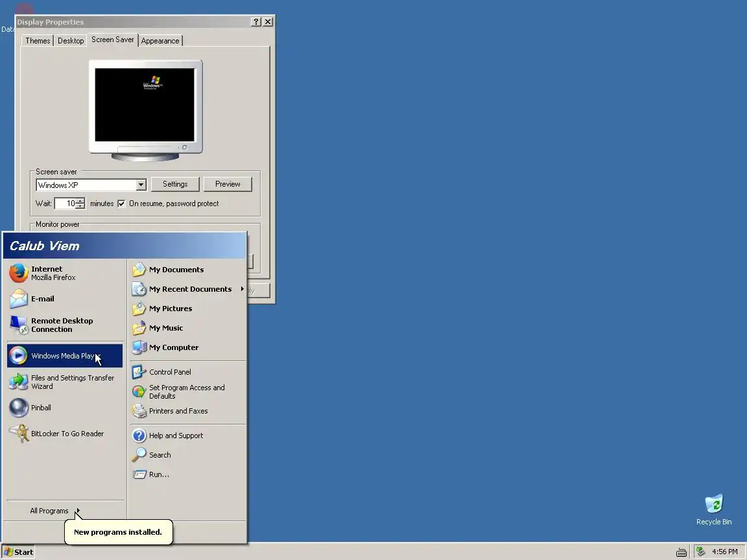The width and height of the screenshot is (747, 560).
Task: Click the keyboard icon in system tray
Action: coord(682,552)
